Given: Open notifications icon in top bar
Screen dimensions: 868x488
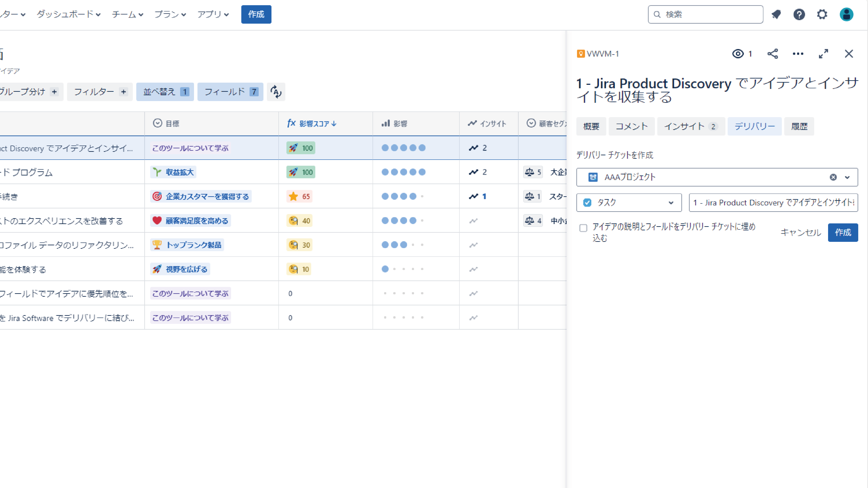Looking at the screenshot, I should 776,14.
